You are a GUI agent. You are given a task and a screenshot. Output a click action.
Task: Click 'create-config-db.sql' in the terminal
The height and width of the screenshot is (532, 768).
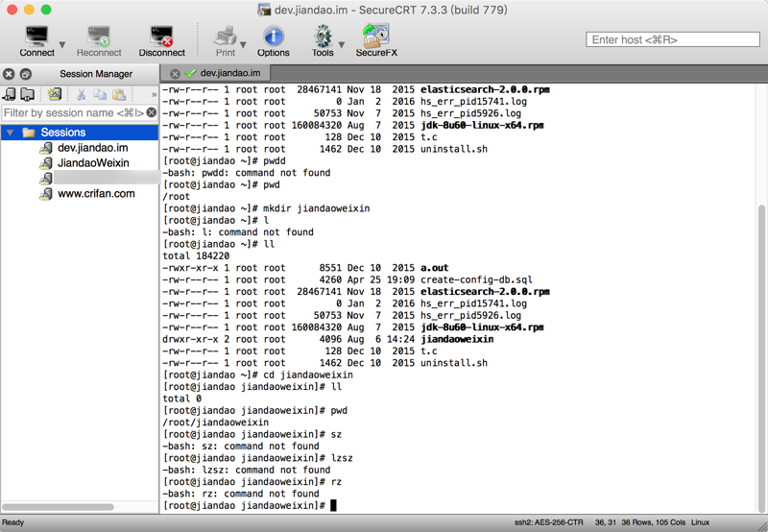(476, 279)
